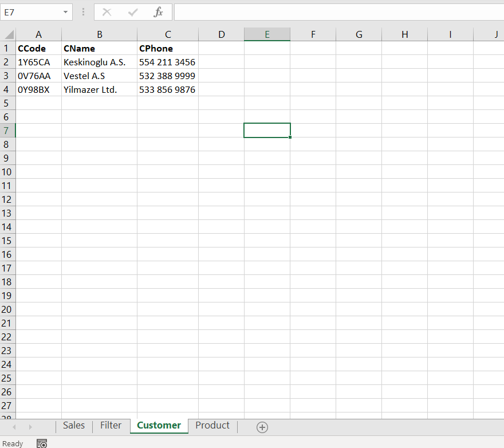
Task: Click the vertical dots handle beside the Name Box
Action: coord(83,12)
